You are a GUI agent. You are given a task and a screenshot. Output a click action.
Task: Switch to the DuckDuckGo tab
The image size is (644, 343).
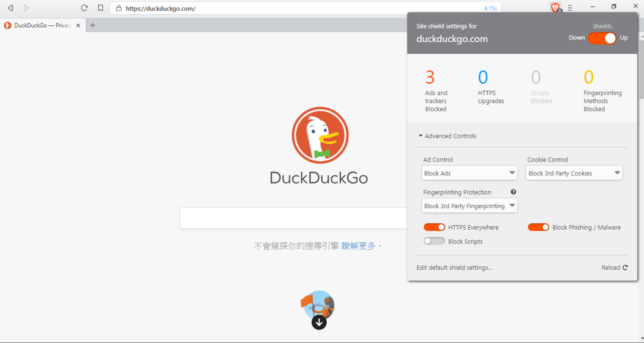tap(43, 25)
